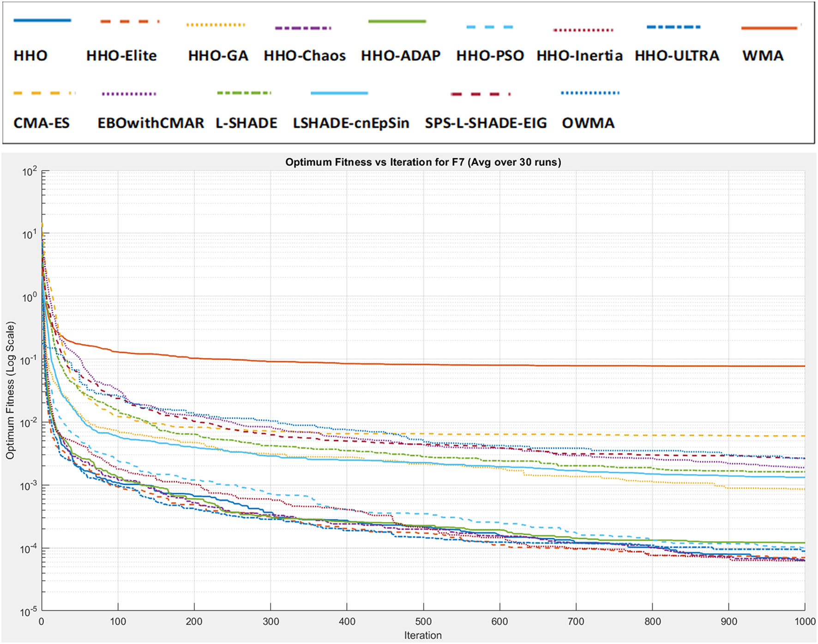The height and width of the screenshot is (644, 818).
Task: Pick the HHO-Inertia legend label
Action: click(579, 56)
